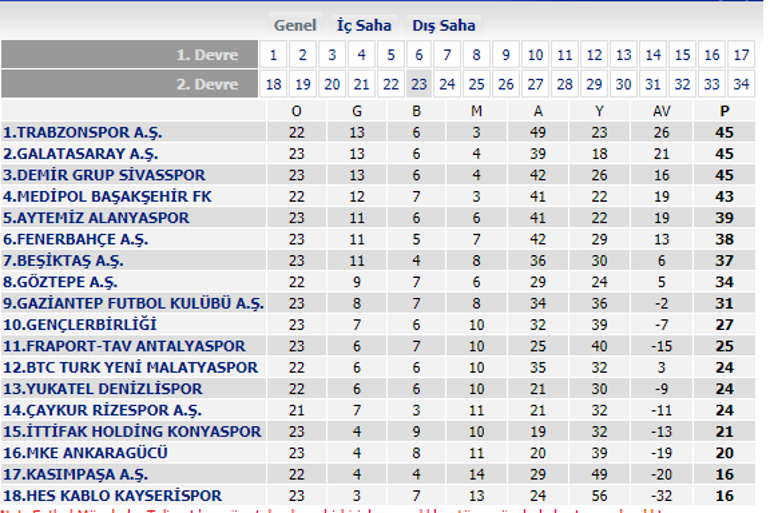The image size is (770, 513).
Task: Click Fenerbahçe A.Ş. team name
Action: 76,239
